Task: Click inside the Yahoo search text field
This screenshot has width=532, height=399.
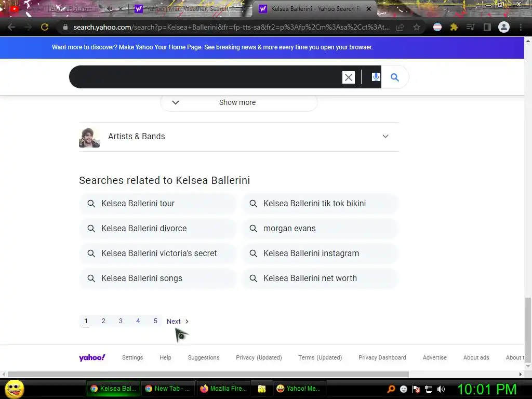Action: 205,77
